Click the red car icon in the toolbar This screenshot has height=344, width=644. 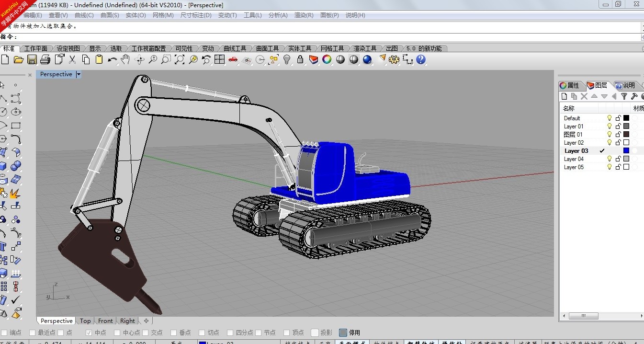pyautogui.click(x=233, y=59)
